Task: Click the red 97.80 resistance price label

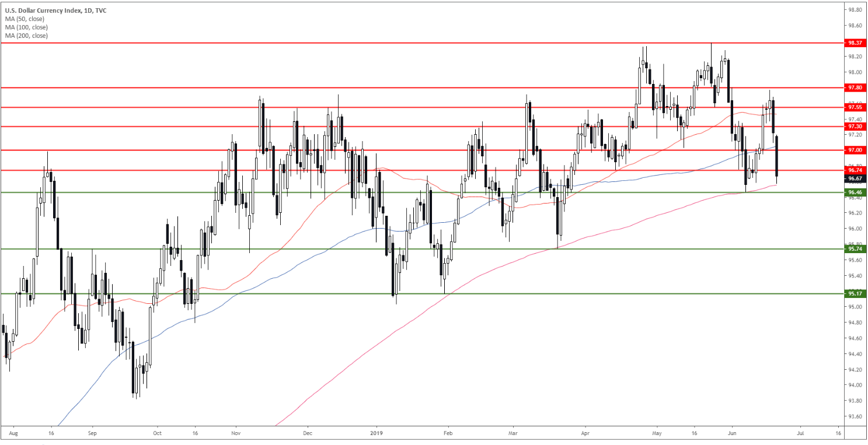Action: pyautogui.click(x=855, y=87)
